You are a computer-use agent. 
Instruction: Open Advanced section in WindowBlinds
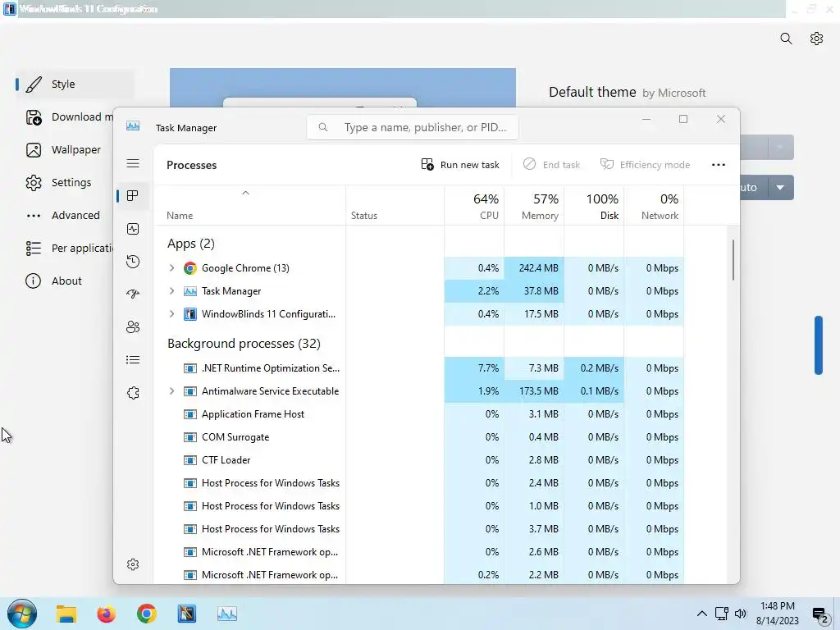(x=63, y=216)
